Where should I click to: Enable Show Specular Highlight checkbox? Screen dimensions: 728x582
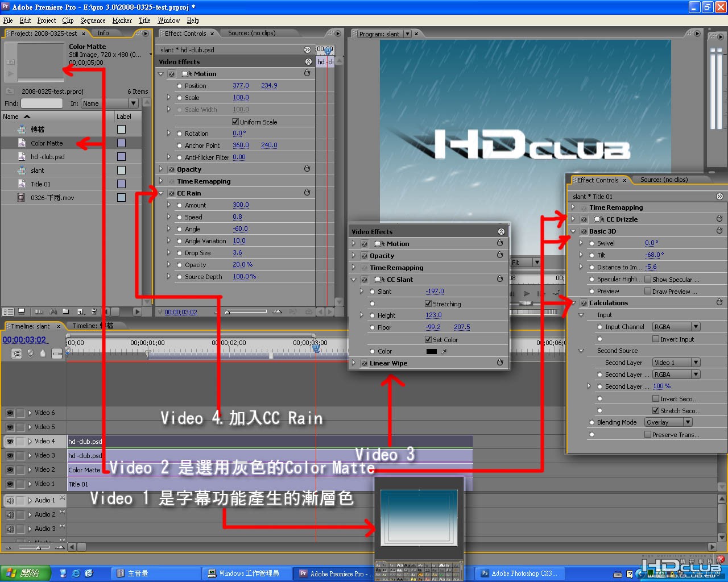pos(648,279)
